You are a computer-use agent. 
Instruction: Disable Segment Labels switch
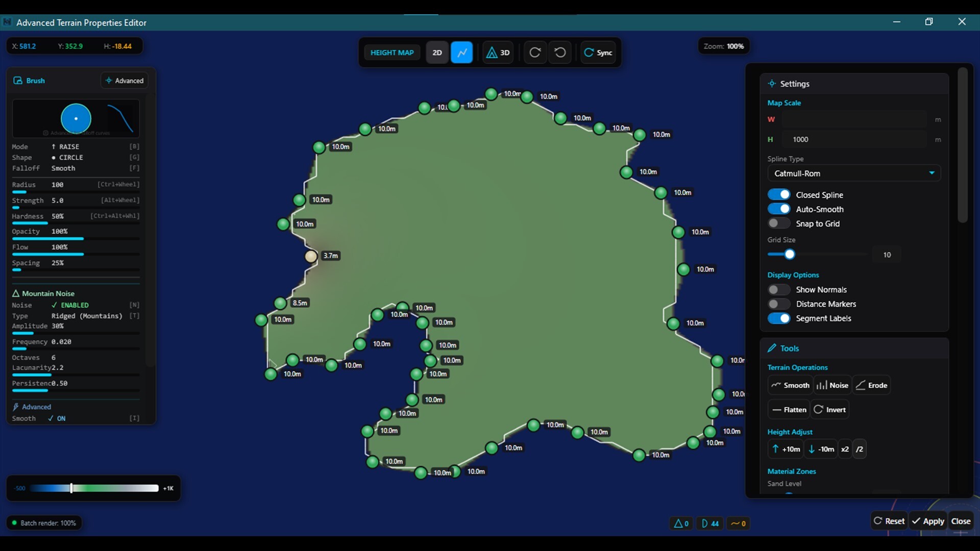778,318
